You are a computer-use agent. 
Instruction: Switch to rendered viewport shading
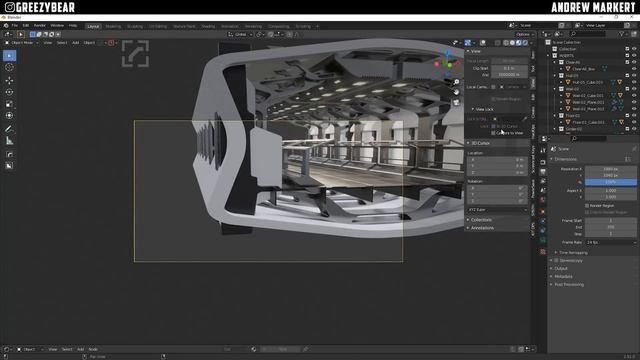525,42
